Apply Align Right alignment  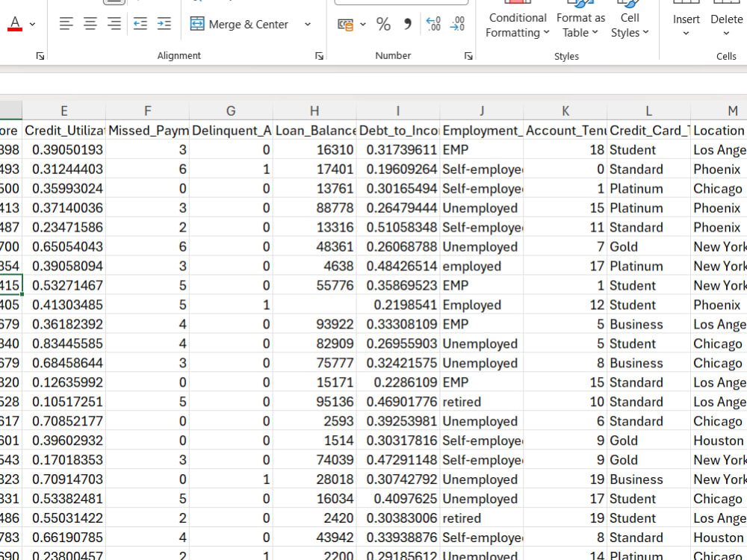pos(114,23)
